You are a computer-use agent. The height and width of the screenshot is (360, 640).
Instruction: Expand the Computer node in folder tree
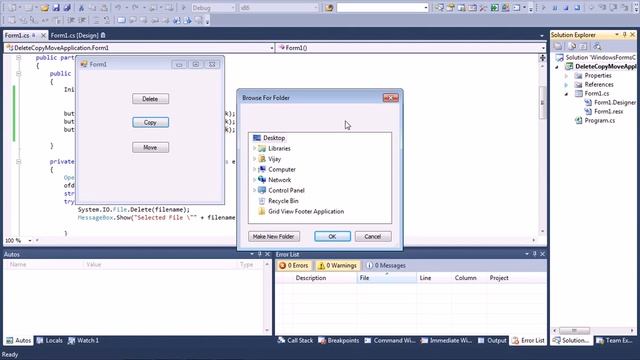point(254,169)
